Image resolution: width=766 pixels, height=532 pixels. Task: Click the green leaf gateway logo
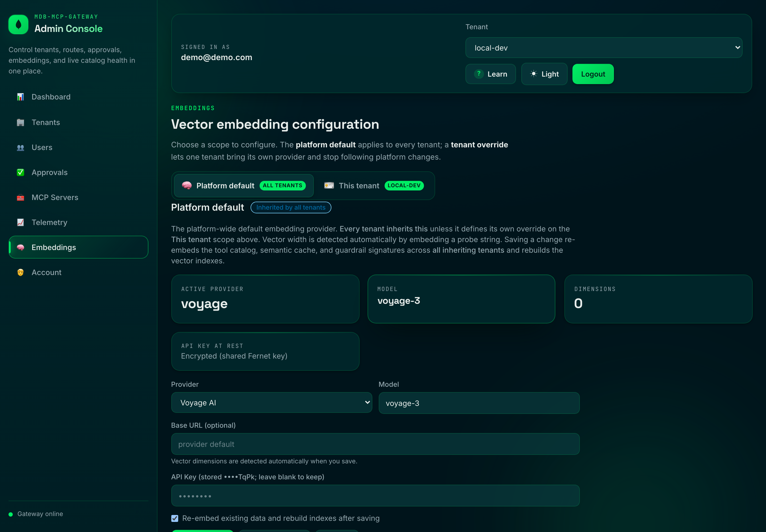point(18,24)
